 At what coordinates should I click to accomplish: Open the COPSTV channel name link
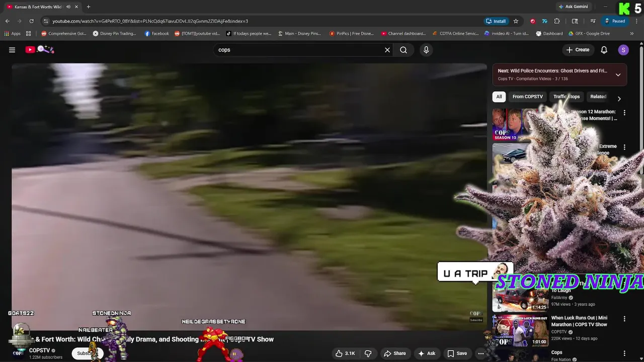(x=39, y=350)
